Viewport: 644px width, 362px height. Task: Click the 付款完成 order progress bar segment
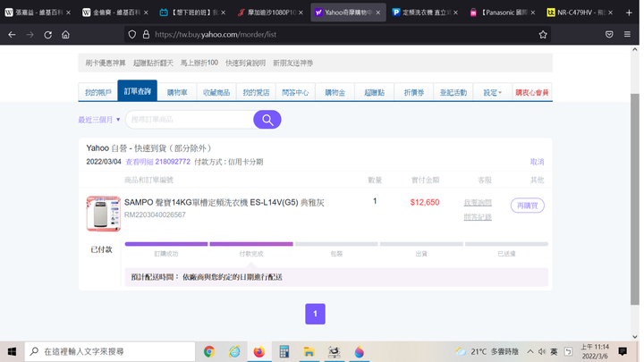tap(251, 244)
